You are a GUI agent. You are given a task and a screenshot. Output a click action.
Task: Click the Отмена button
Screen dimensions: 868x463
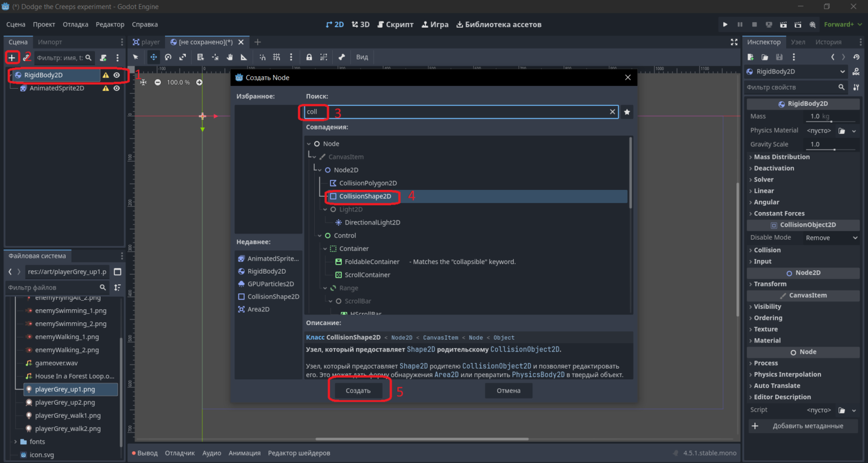509,391
